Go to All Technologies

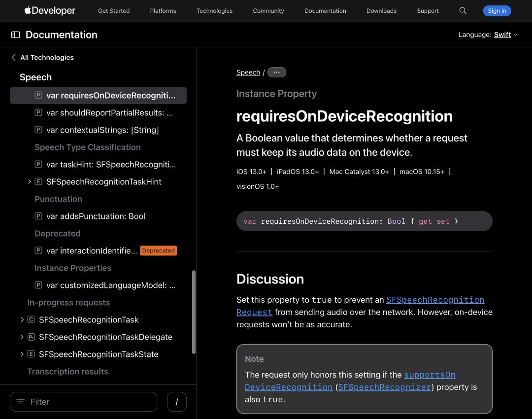(x=47, y=57)
